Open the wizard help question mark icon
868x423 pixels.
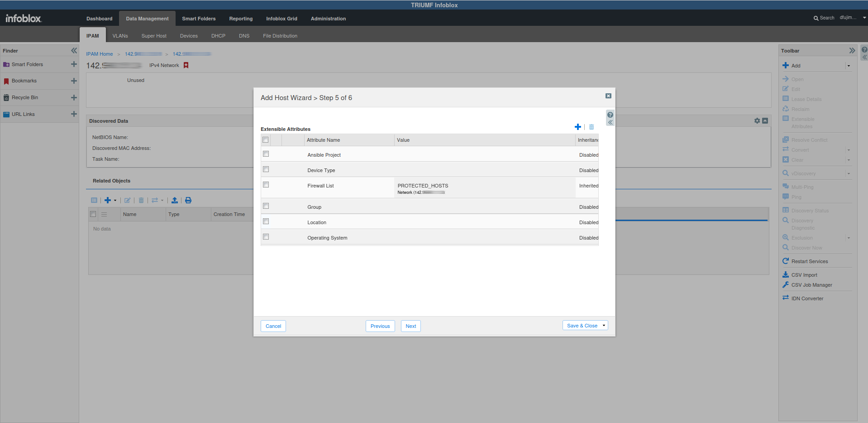click(610, 115)
